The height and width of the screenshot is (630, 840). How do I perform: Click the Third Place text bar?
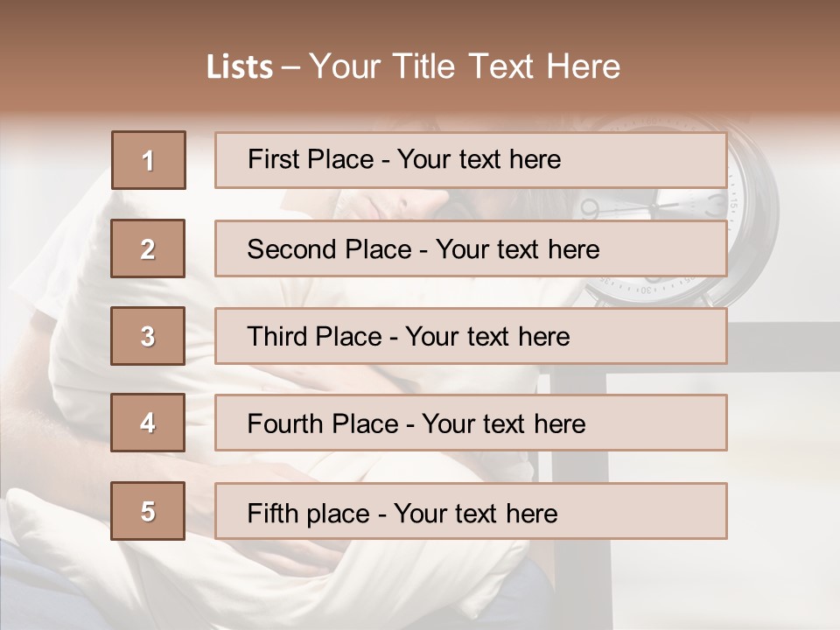471,336
